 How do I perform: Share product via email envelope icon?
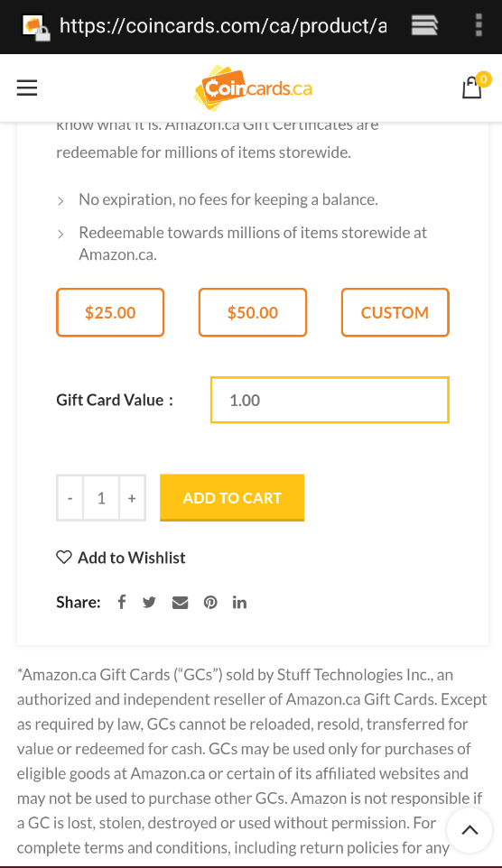[x=180, y=603]
